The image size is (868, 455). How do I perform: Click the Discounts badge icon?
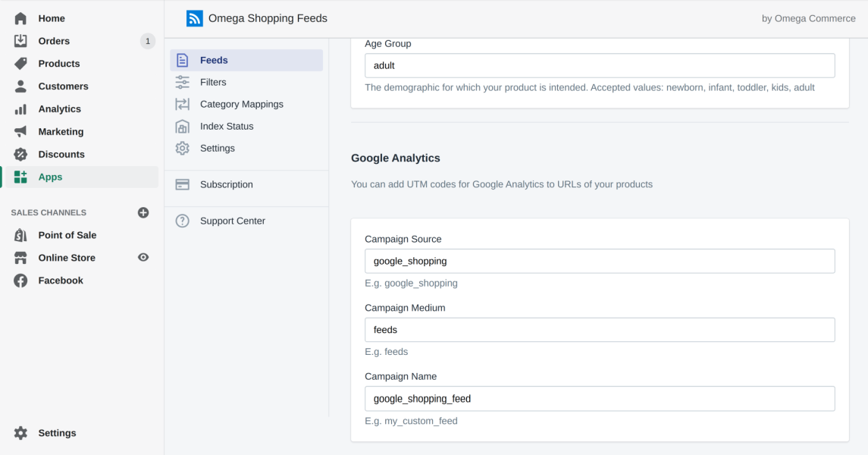(x=20, y=155)
